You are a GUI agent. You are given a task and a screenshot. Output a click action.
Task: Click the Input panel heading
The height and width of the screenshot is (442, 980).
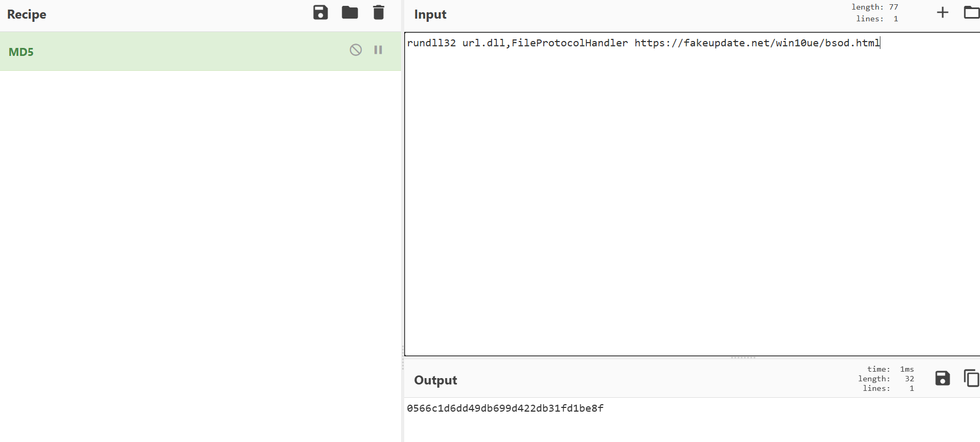430,14
